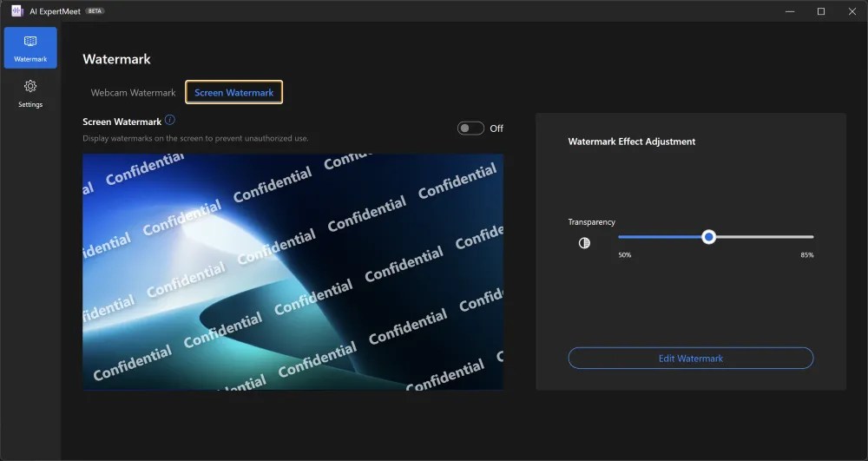Image resolution: width=868 pixels, height=461 pixels.
Task: Click the Transparency label
Action: 591,222
